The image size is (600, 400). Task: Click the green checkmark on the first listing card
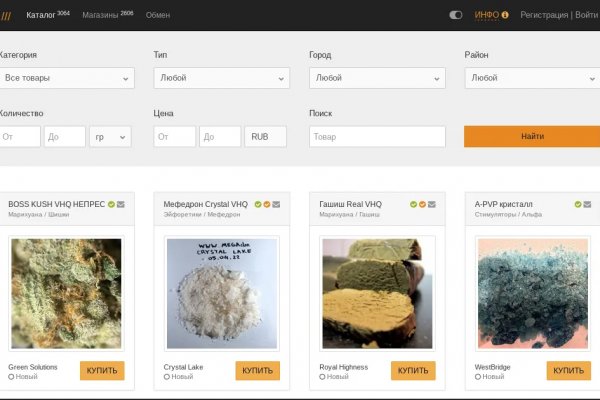point(112,204)
